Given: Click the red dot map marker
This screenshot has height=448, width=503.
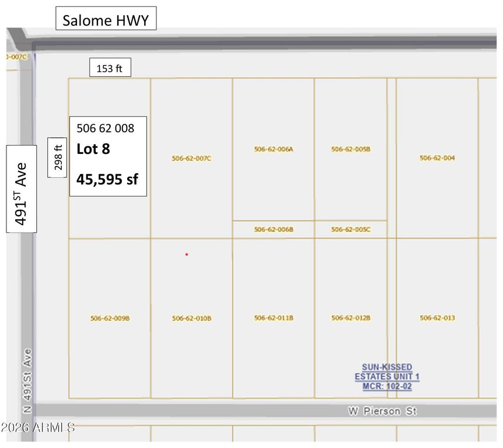Looking at the screenshot, I should (187, 255).
